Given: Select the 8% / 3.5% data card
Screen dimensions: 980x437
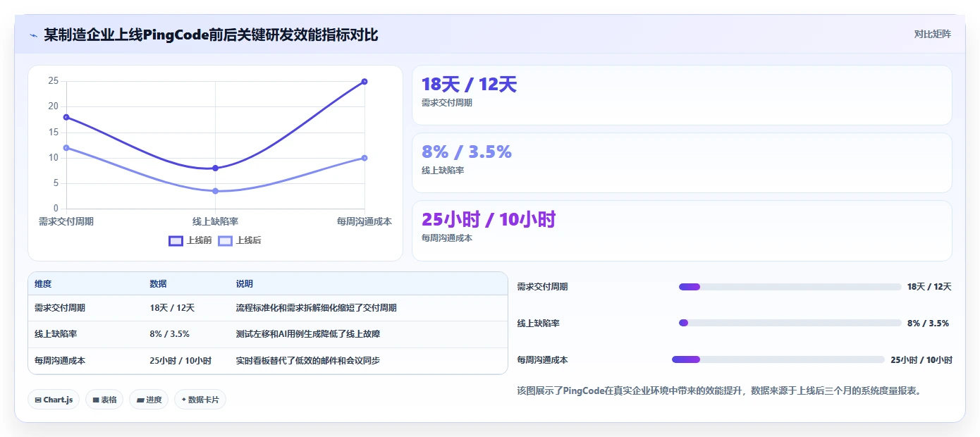Looking at the screenshot, I should 682,163.
